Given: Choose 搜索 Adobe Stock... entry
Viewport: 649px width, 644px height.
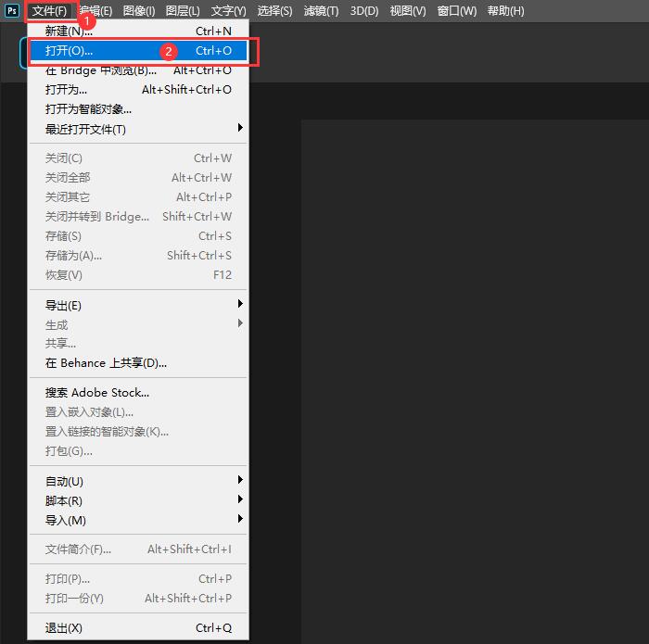Looking at the screenshot, I should (x=138, y=393).
